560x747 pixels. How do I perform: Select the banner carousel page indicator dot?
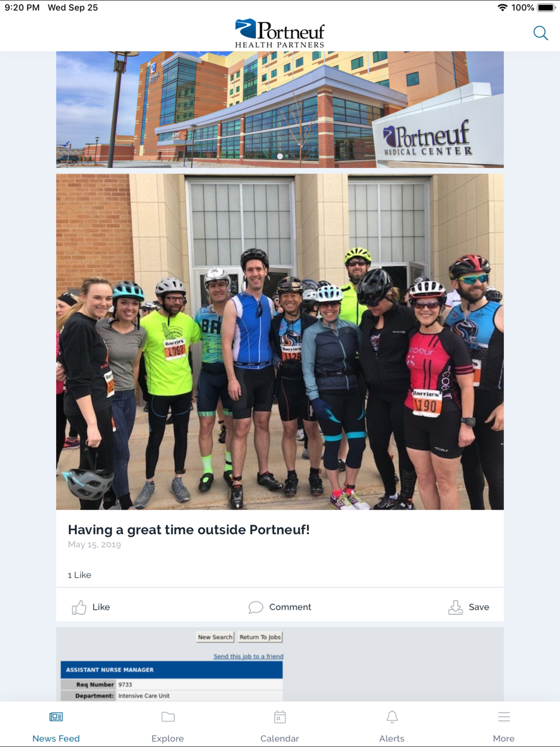(x=280, y=156)
